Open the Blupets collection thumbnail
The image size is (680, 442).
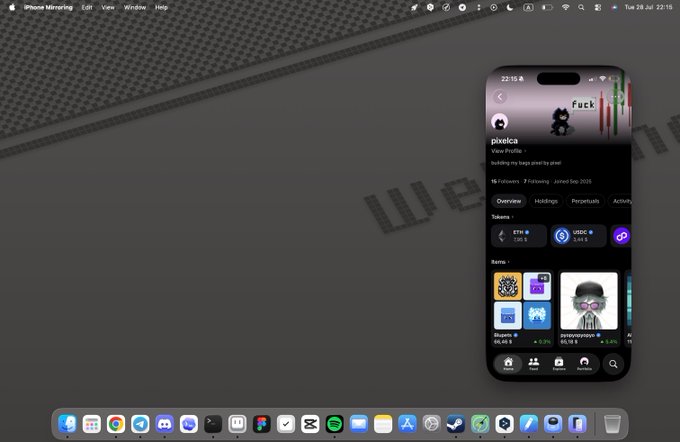coord(522,301)
